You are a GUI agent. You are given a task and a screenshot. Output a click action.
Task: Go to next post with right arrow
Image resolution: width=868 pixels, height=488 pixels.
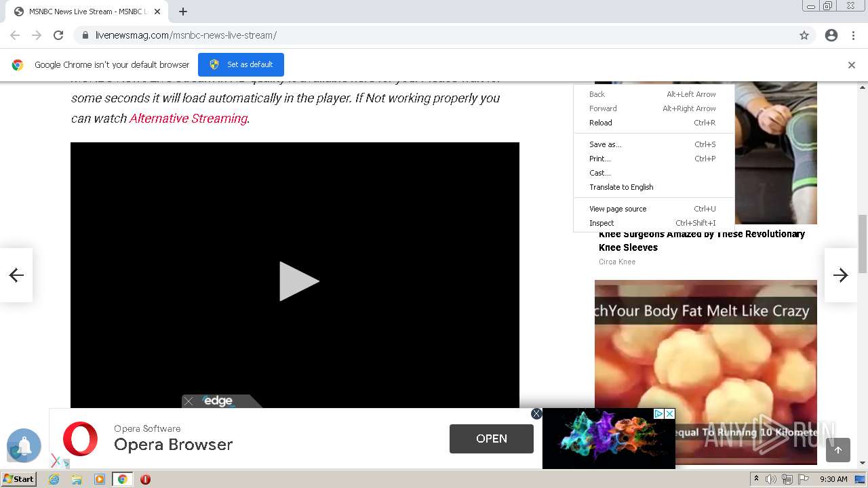tap(841, 274)
